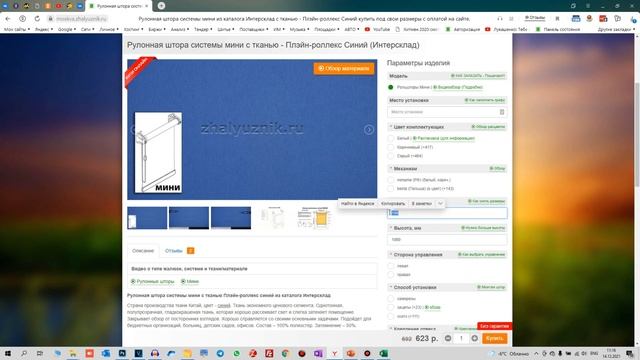Choose В заметки in selection popup
Screen dimensions: 640x360
pos(422,203)
